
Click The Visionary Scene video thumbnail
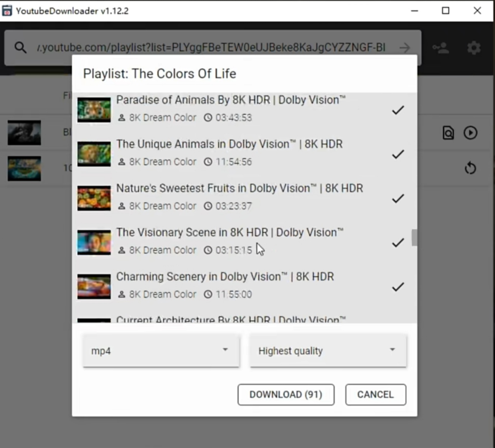[94, 242]
